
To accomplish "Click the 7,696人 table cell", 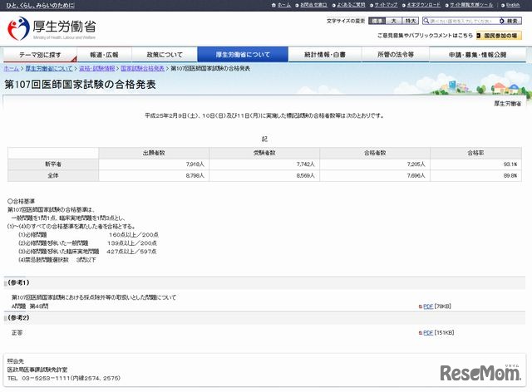I will [x=375, y=176].
